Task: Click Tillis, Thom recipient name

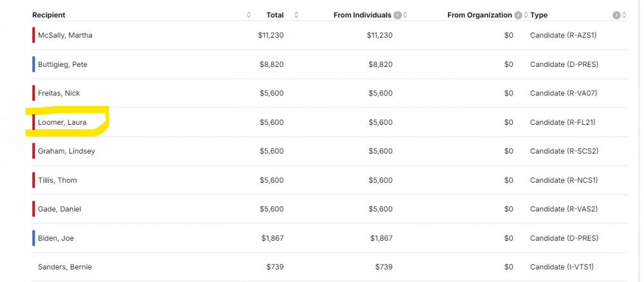Action: [x=57, y=180]
